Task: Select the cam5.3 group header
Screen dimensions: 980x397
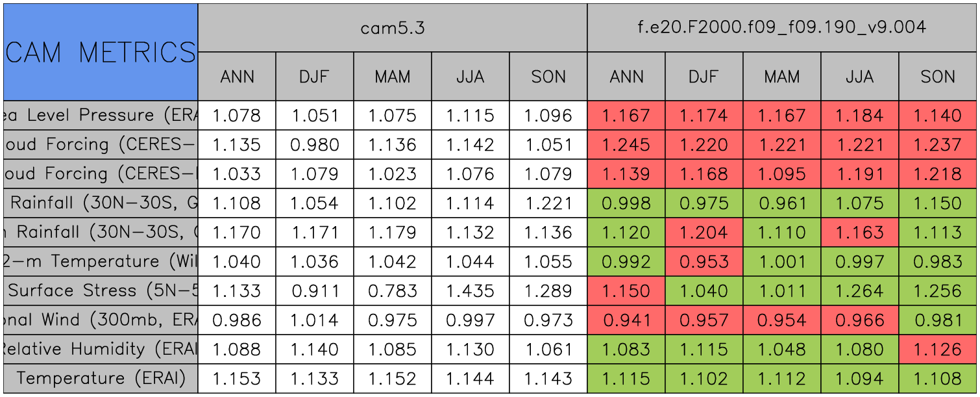Action: click(x=393, y=28)
